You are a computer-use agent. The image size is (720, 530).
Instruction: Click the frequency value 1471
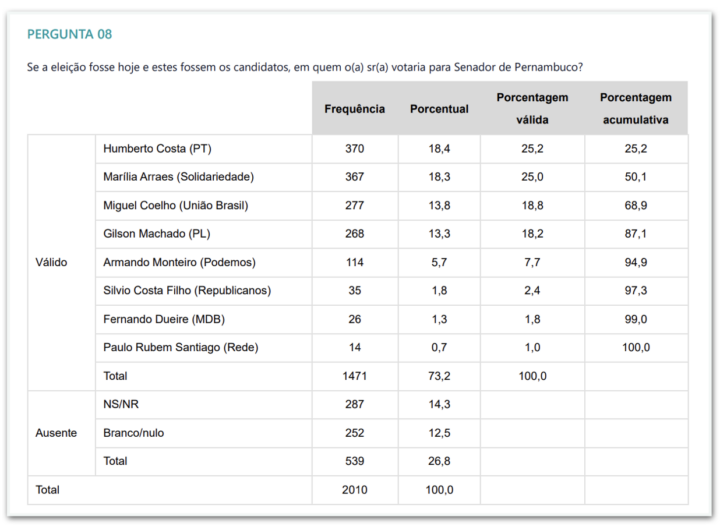pos(354,376)
